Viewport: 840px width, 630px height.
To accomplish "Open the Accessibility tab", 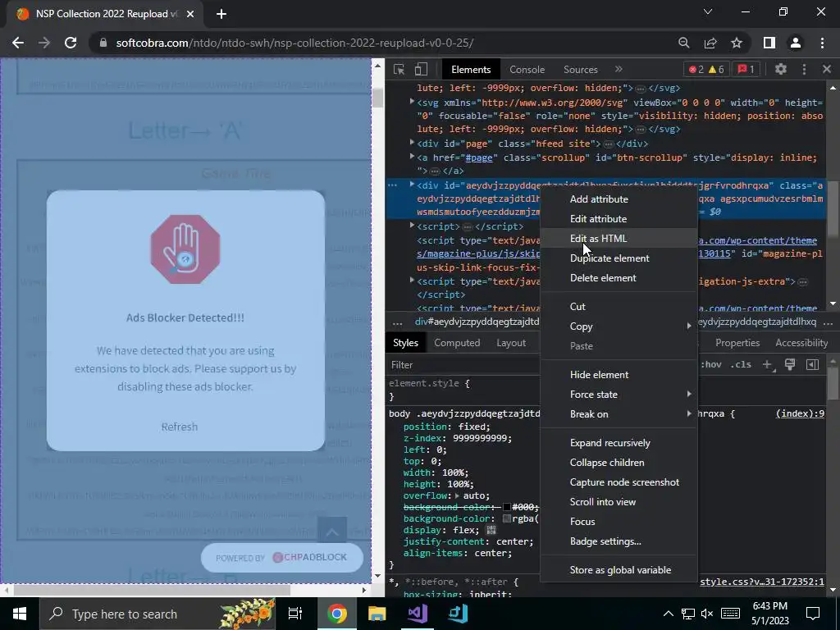I will (x=801, y=343).
